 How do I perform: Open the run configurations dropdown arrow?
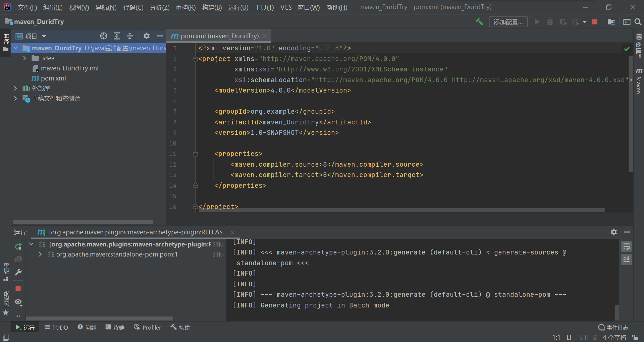(585, 21)
